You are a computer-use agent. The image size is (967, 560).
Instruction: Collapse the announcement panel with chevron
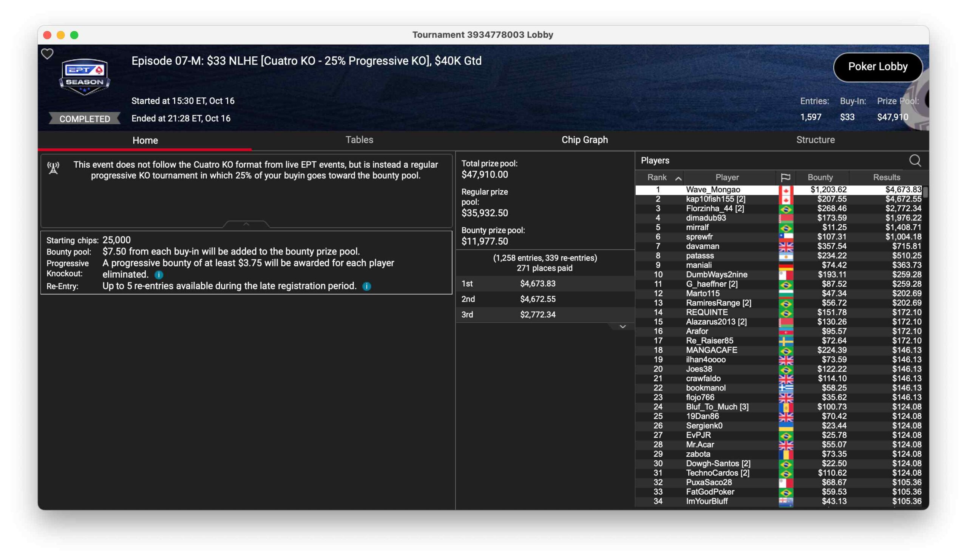coord(246,224)
